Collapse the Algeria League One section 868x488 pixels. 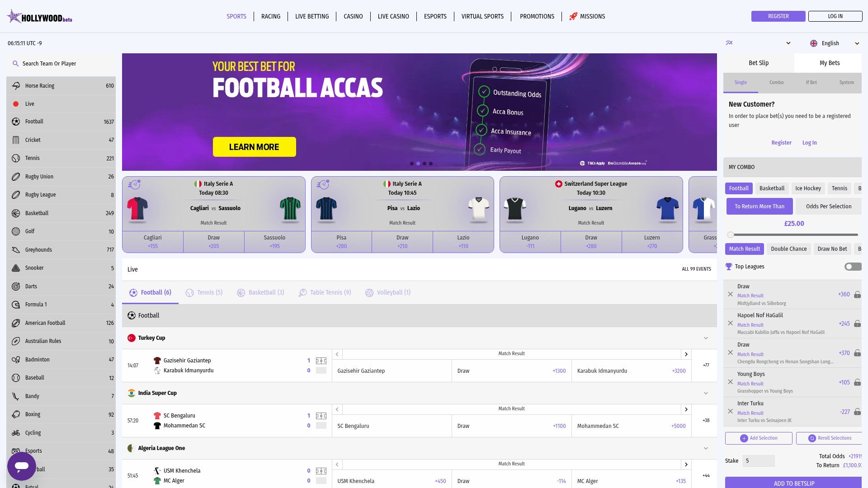[706, 449]
